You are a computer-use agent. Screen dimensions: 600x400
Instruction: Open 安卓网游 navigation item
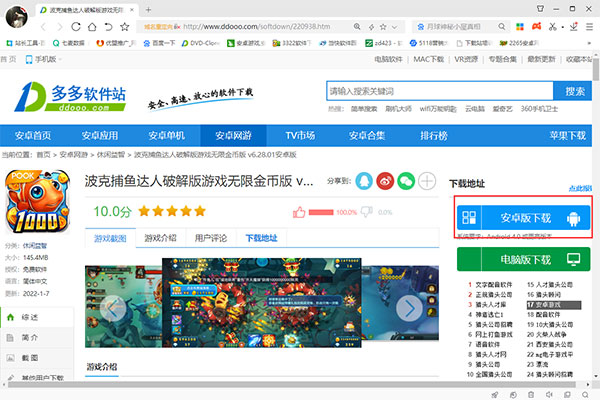coord(233,136)
